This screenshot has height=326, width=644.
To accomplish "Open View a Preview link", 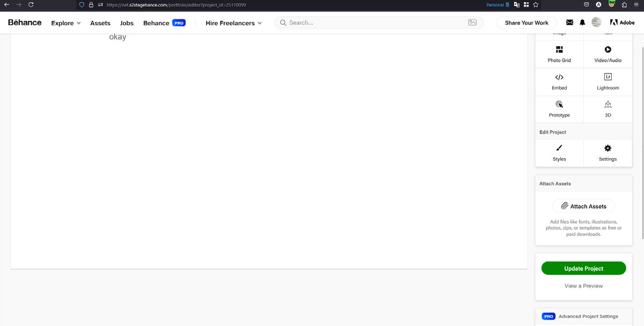I will click(x=583, y=286).
